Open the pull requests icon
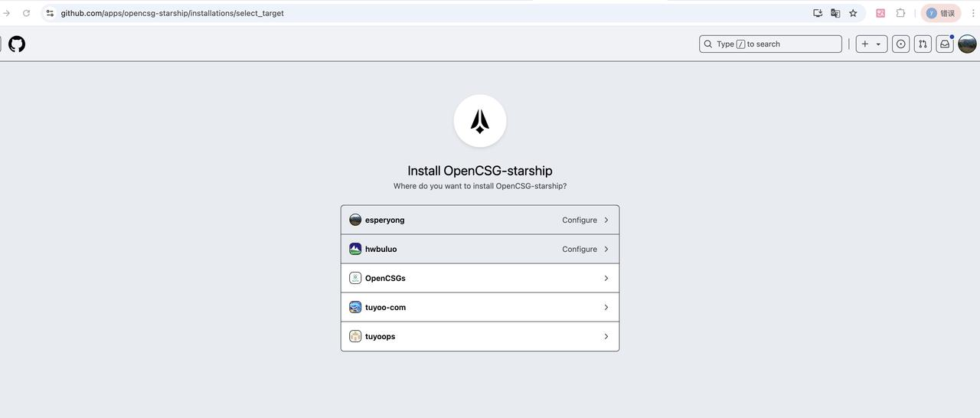Image resolution: width=980 pixels, height=418 pixels. [x=923, y=44]
